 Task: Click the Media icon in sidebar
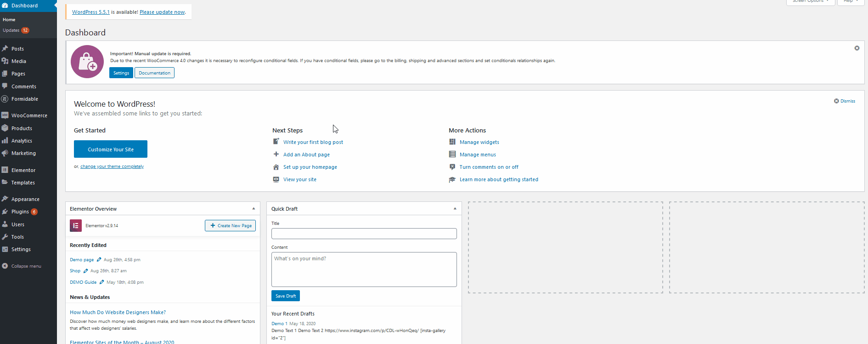tap(5, 61)
